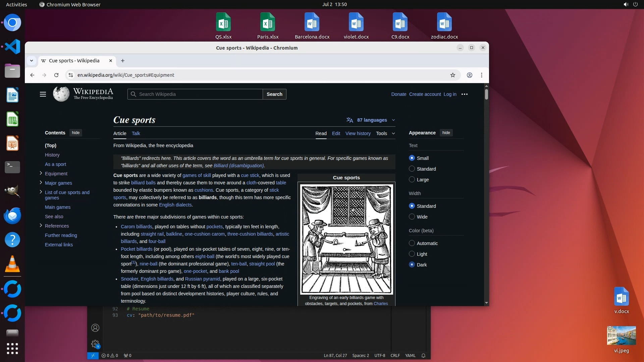Open Chromium three-dot menu icon
Viewport: 644px width, 362px height.
click(x=482, y=75)
